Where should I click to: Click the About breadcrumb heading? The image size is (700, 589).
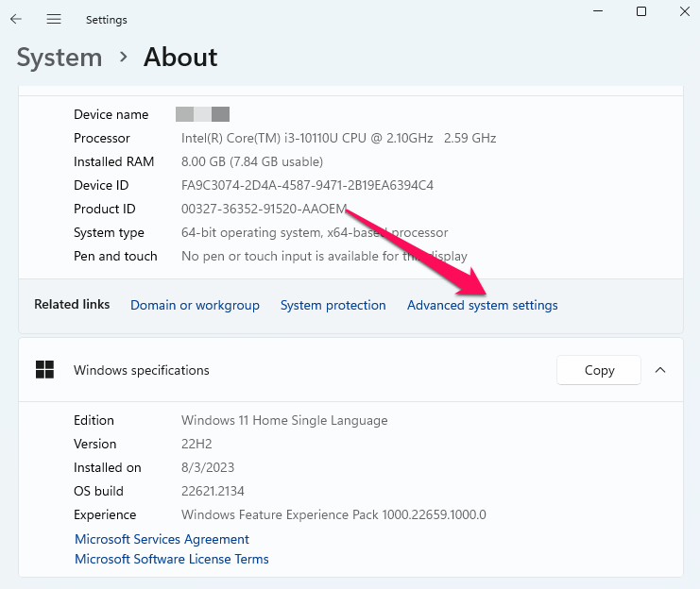tap(180, 58)
